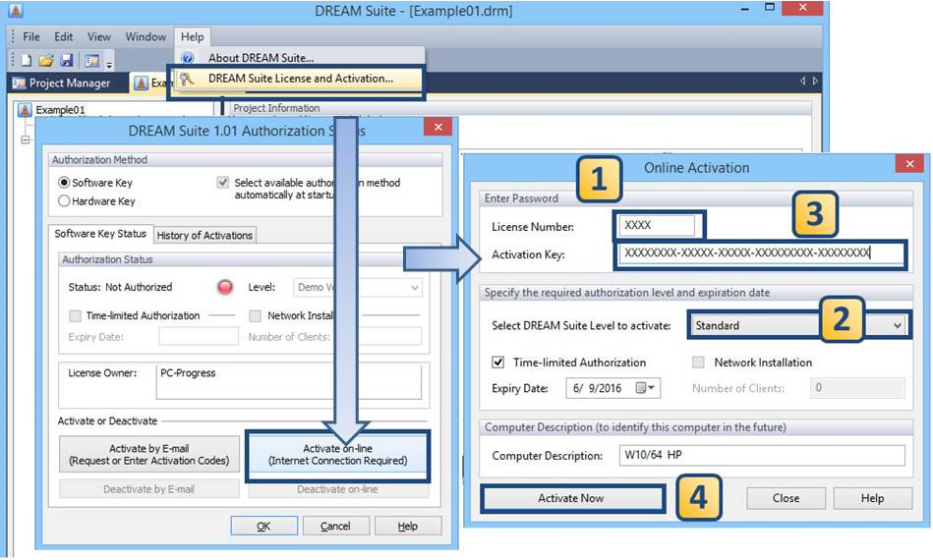Screen dimensions: 933x560
Task: Click the New file toolbar icon
Action: tap(27, 60)
